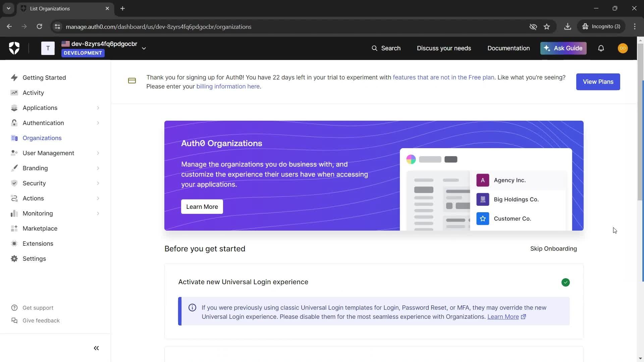This screenshot has height=362, width=644.
Task: Go to the Activity page
Action: click(33, 93)
